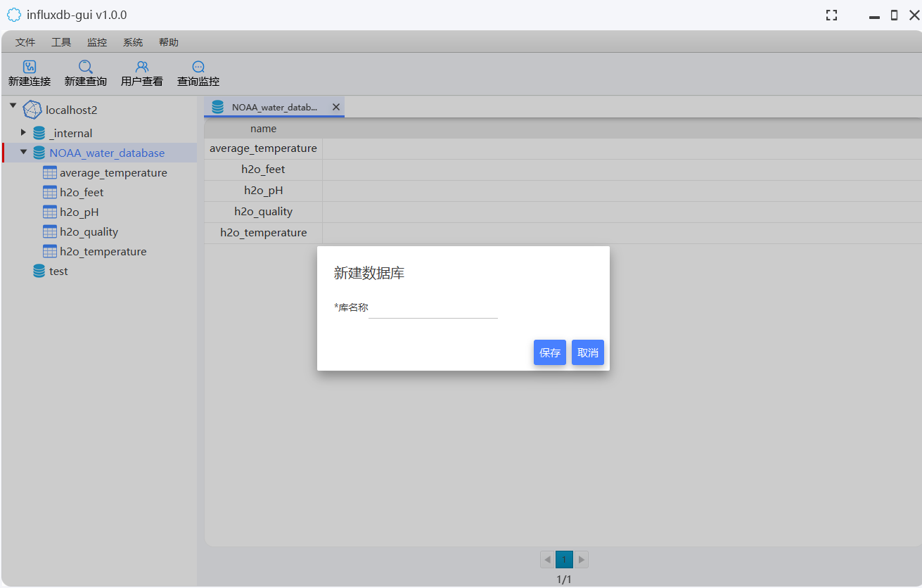Select h2o_temperature cell in the table

pos(264,233)
